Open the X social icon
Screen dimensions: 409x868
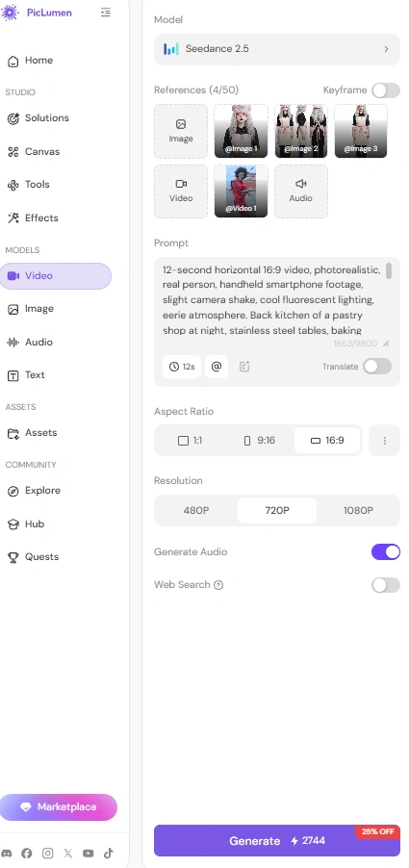point(68,853)
